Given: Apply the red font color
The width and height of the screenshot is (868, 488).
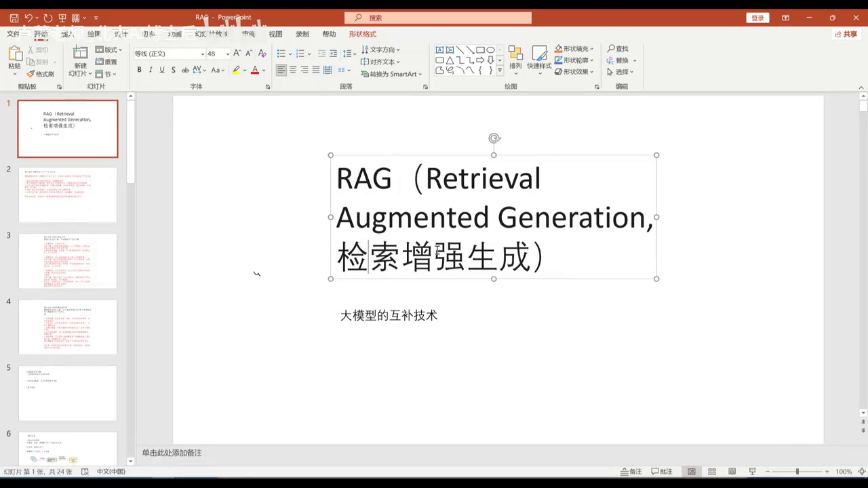Looking at the screenshot, I should pyautogui.click(x=255, y=70).
